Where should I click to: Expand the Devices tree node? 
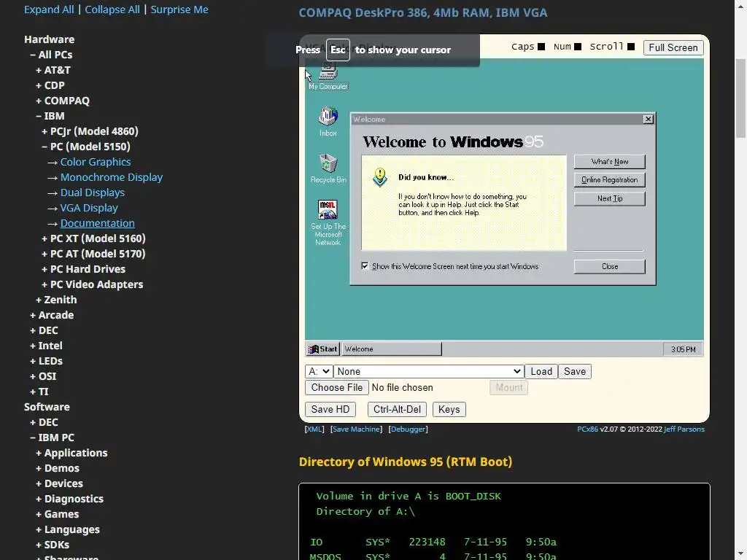(x=60, y=483)
